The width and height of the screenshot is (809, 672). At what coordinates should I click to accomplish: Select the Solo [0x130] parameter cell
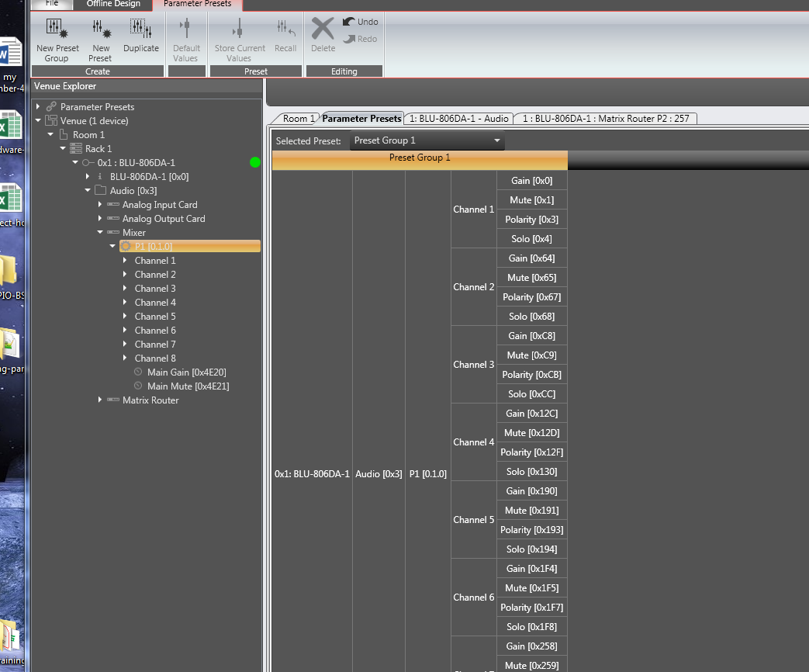[531, 472]
